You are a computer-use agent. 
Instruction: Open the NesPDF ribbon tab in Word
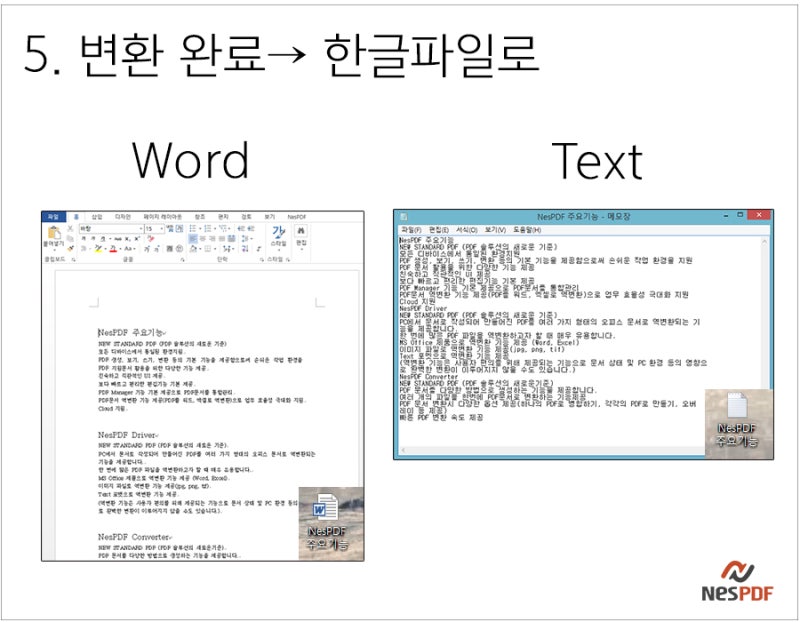coord(296,217)
